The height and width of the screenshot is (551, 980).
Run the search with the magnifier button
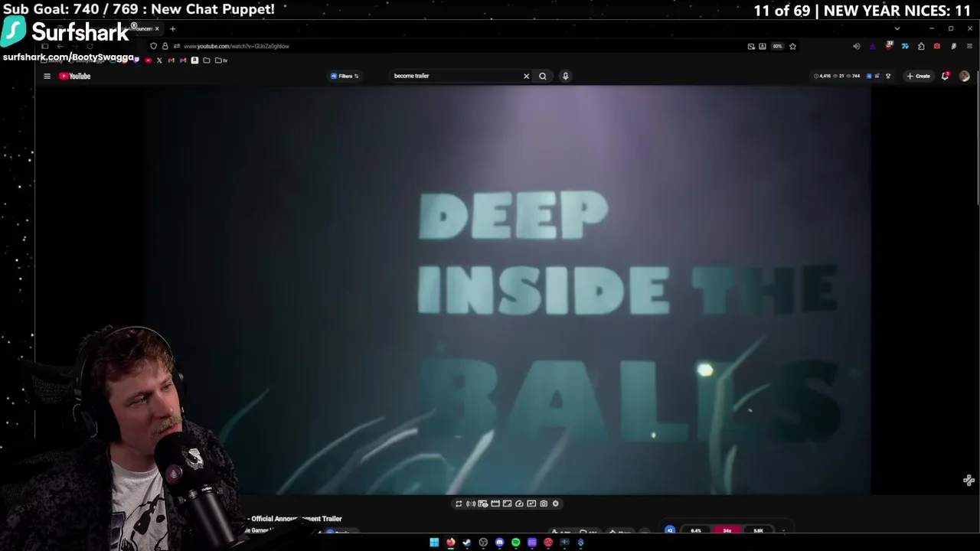click(542, 76)
